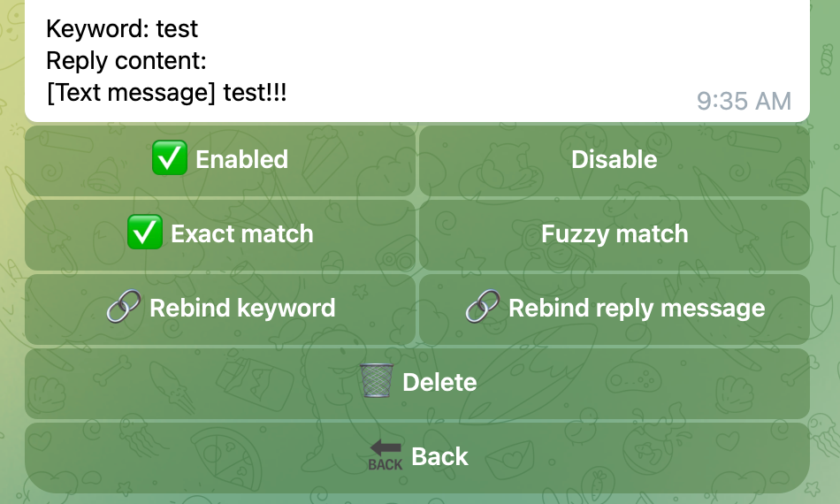Click the 'Reply content:' text line
This screenshot has height=504, width=840.
[x=126, y=61]
